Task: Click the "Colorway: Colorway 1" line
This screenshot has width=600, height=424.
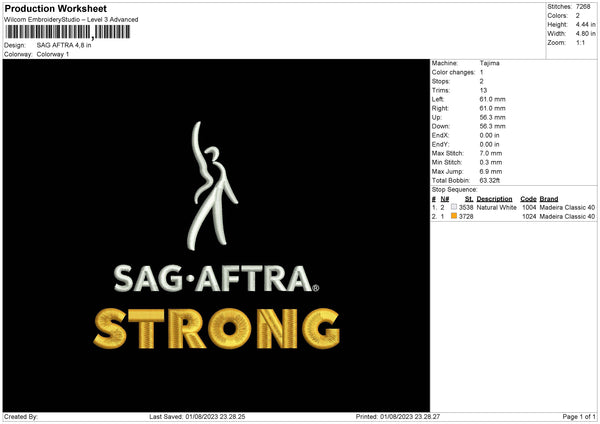Action: point(36,54)
